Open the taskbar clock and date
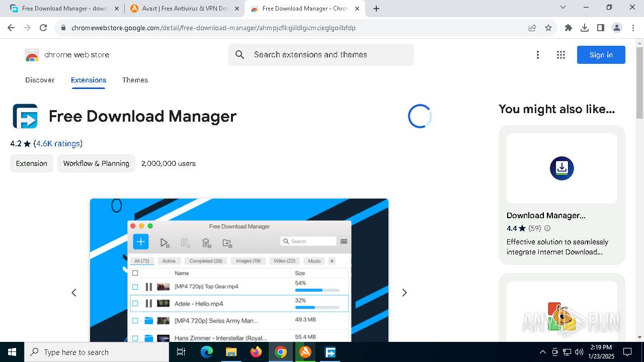 pyautogui.click(x=601, y=352)
